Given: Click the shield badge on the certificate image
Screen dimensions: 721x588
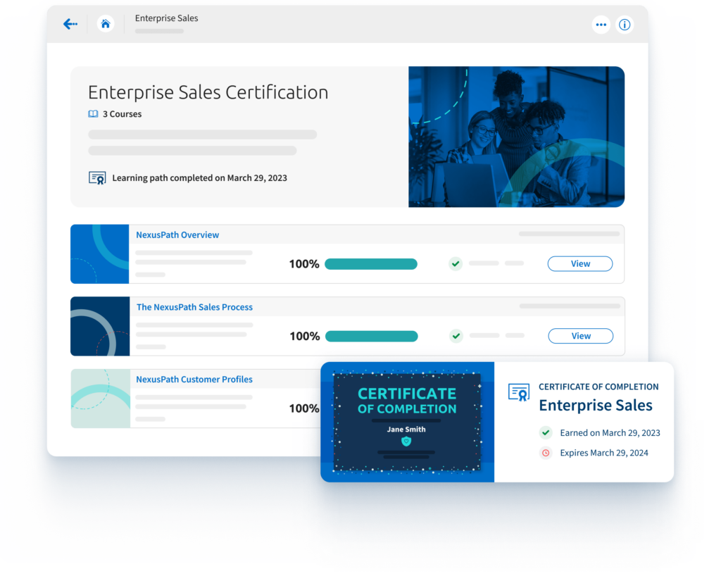Looking at the screenshot, I should click(406, 442).
